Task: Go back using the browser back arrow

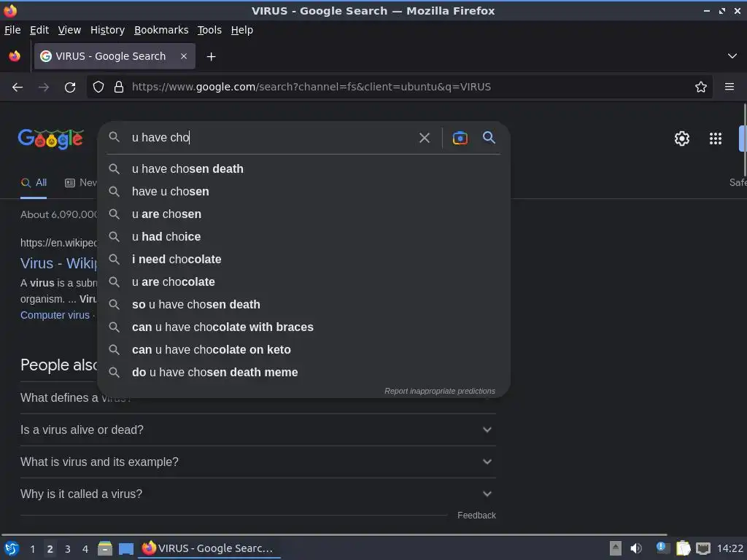Action: point(18,87)
